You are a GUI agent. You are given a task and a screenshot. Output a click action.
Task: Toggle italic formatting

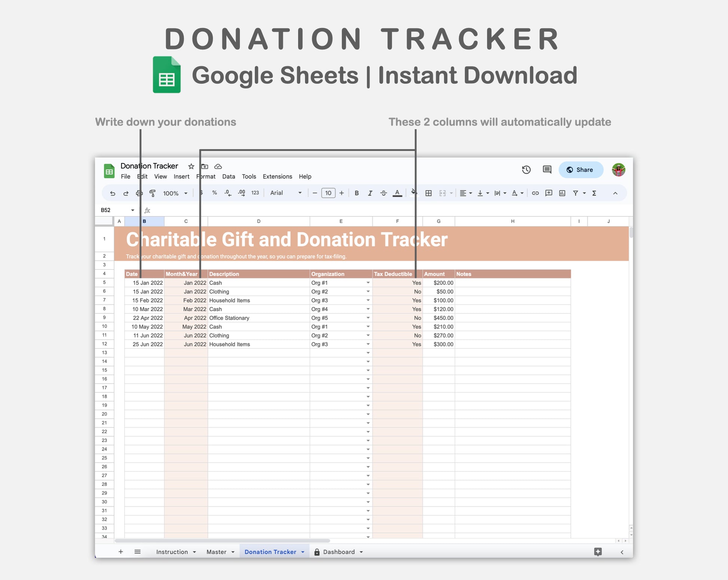370,193
